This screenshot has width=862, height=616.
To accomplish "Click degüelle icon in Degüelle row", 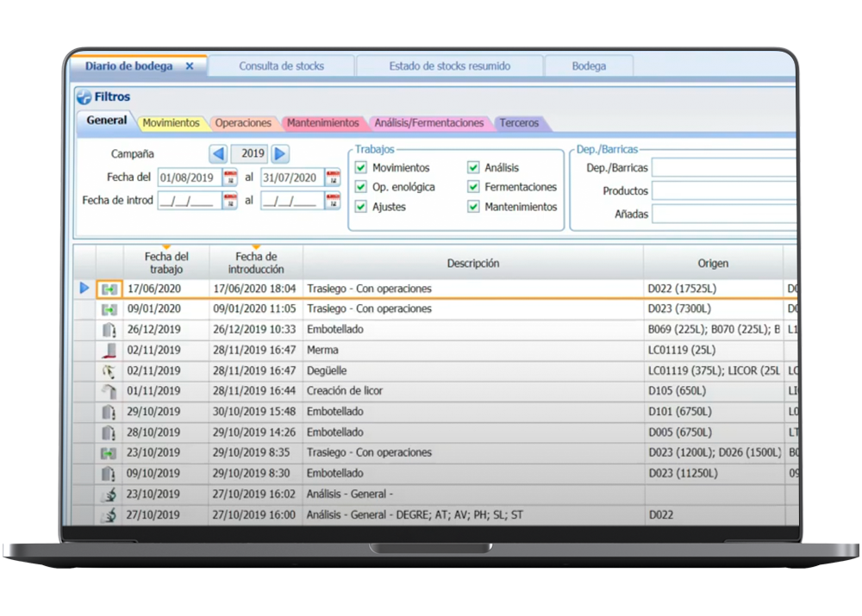I will click(x=109, y=371).
